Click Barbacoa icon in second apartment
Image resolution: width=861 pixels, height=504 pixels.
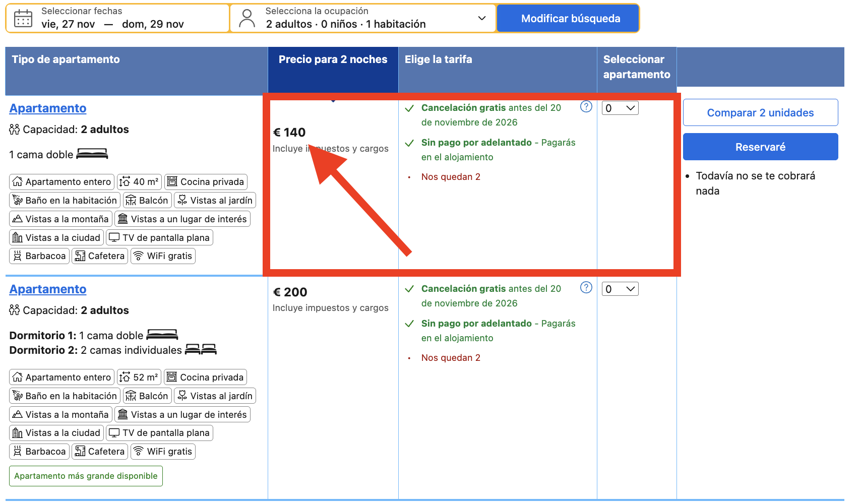tap(18, 452)
